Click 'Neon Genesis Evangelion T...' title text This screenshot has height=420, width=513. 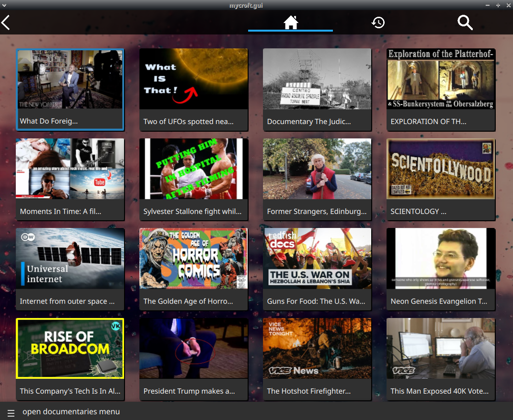pyautogui.click(x=439, y=301)
